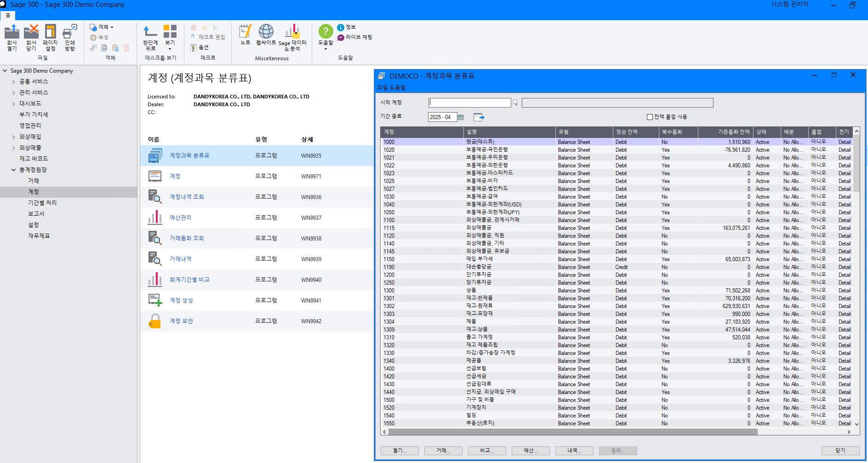Click the 내역... button

[x=574, y=451]
